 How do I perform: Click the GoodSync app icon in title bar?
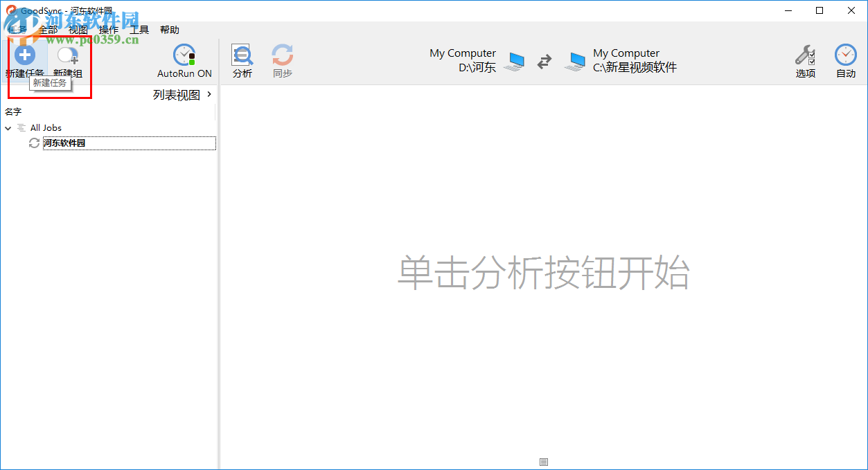pos(11,10)
